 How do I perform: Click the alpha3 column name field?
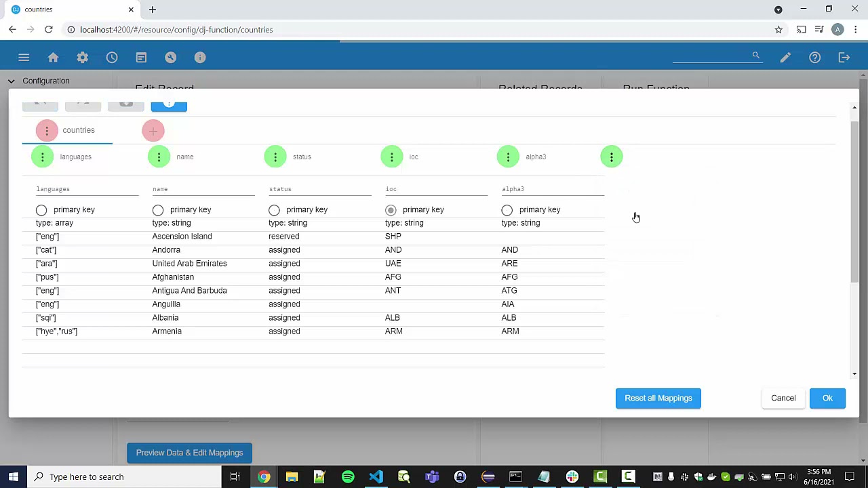click(553, 189)
